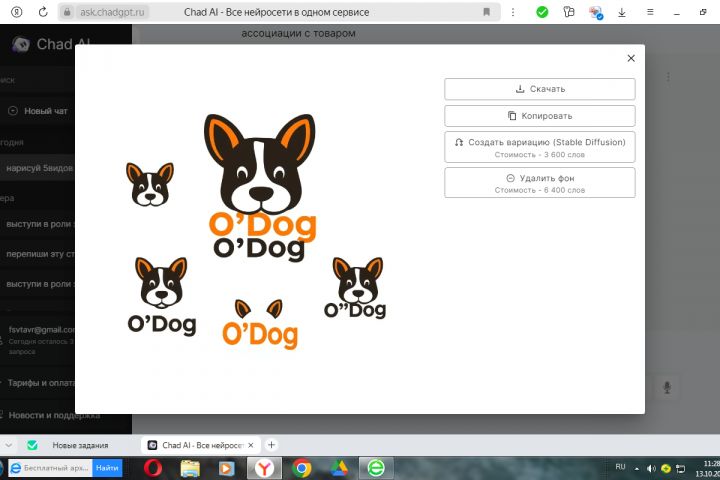Click the translate extension icon

pyautogui.click(x=596, y=12)
